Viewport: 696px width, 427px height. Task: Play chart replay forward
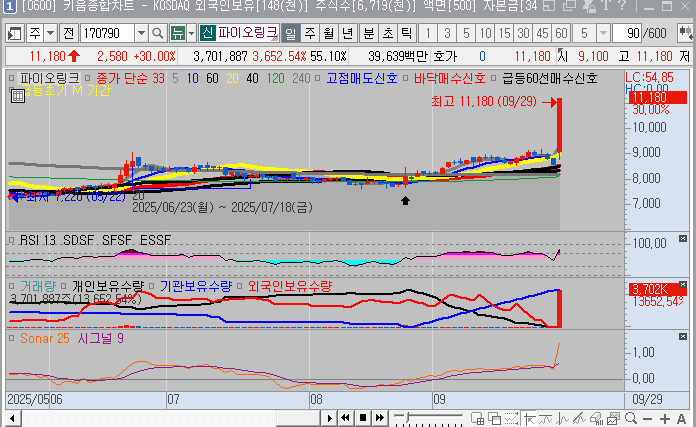(x=329, y=418)
